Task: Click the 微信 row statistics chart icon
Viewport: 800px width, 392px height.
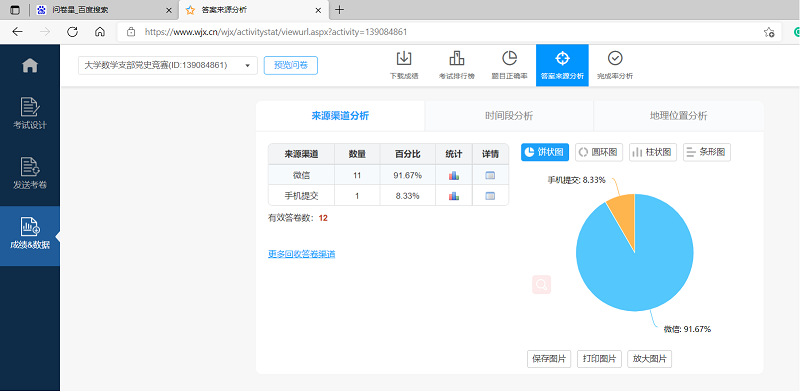Action: [454, 176]
